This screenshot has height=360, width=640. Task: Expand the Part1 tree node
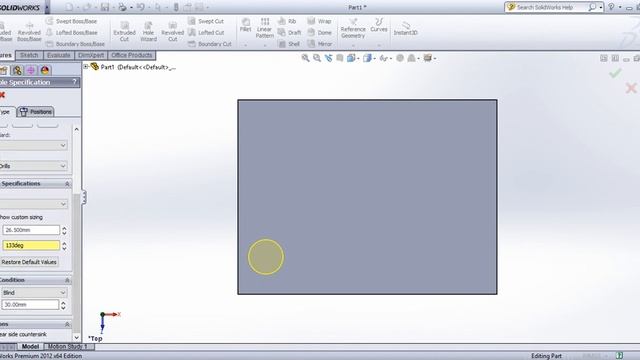(86, 66)
